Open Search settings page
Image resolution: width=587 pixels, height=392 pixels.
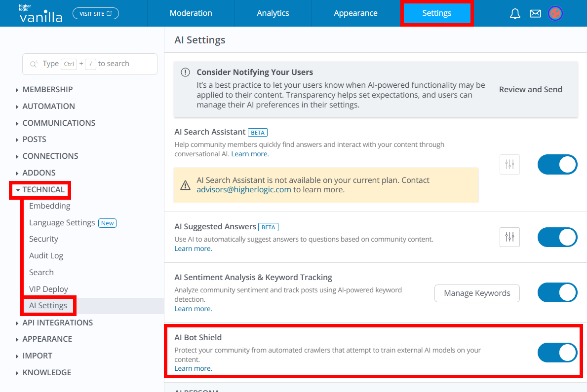(41, 272)
